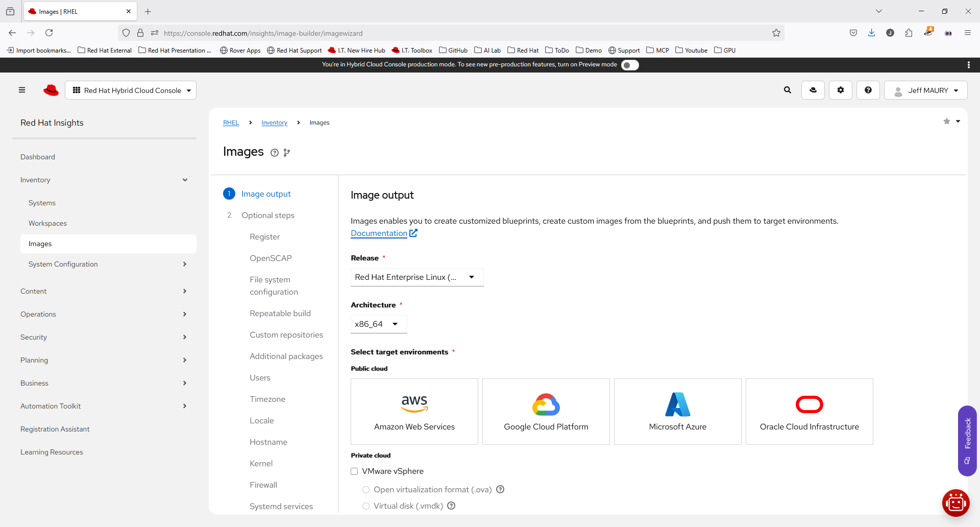
Task: Select Open virtualization format (.ova) radio
Action: [x=366, y=490]
